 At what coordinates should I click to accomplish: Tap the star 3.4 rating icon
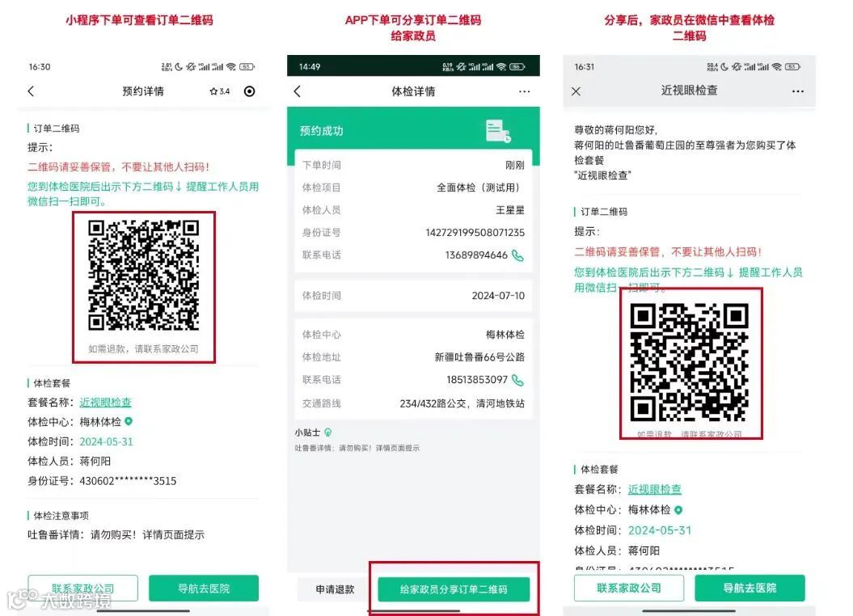point(220,91)
